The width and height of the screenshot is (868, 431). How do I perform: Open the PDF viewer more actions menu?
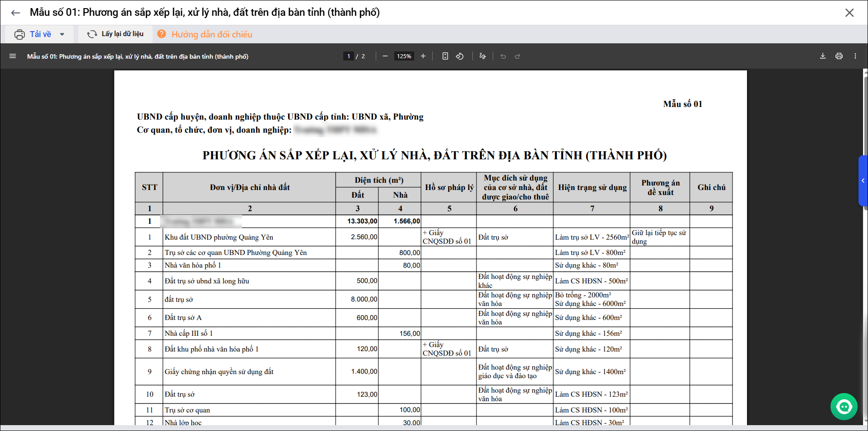click(x=855, y=56)
